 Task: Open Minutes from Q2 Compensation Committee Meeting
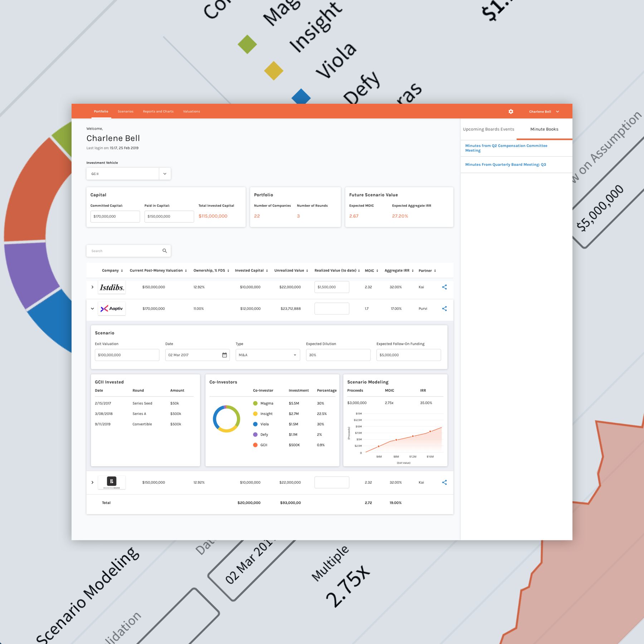tap(506, 148)
